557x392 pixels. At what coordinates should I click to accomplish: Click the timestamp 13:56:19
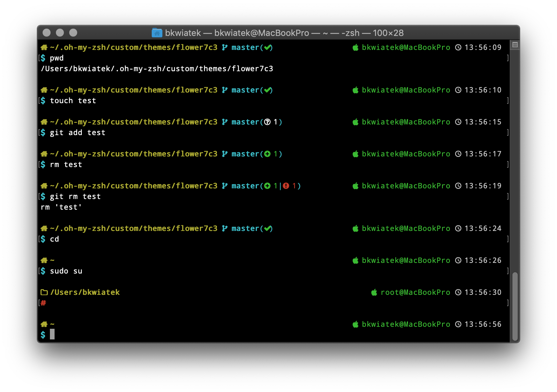click(x=483, y=186)
